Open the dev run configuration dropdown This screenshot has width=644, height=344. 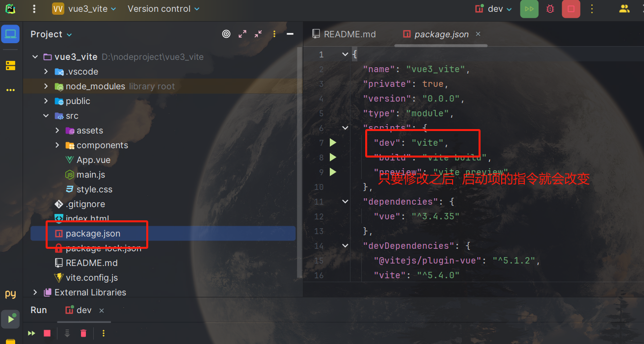[493, 9]
